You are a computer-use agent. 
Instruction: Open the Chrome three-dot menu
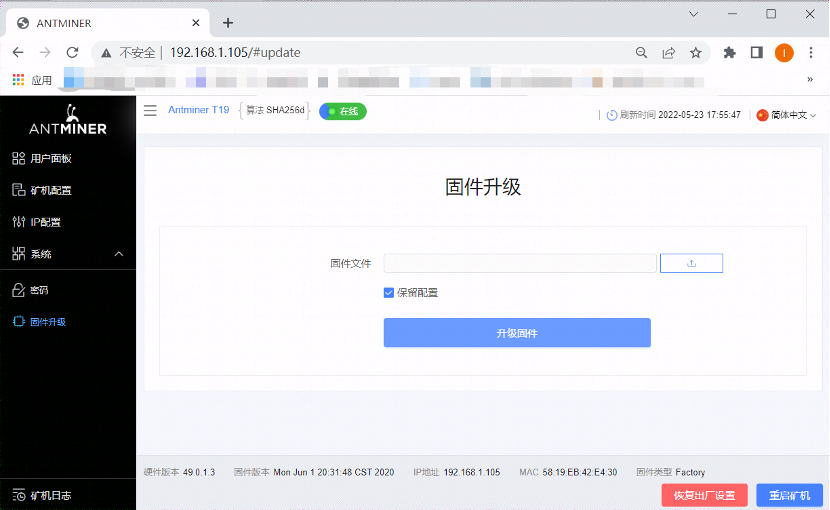[x=811, y=52]
